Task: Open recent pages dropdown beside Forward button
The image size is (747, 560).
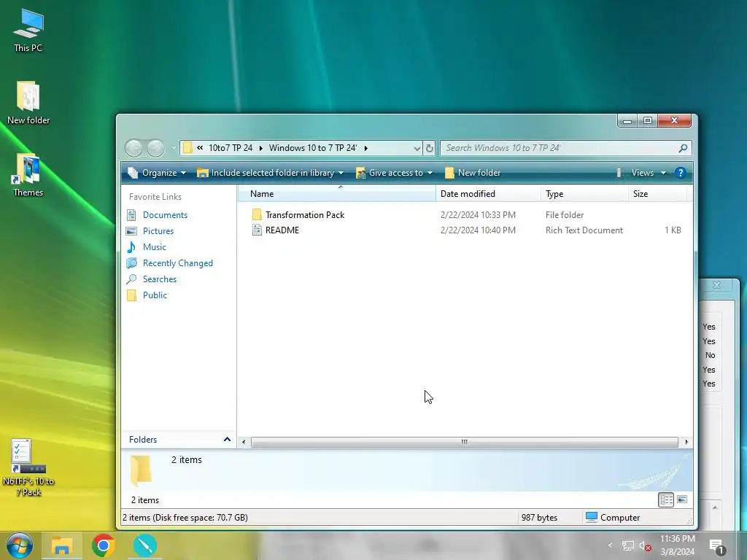Action: 173,148
